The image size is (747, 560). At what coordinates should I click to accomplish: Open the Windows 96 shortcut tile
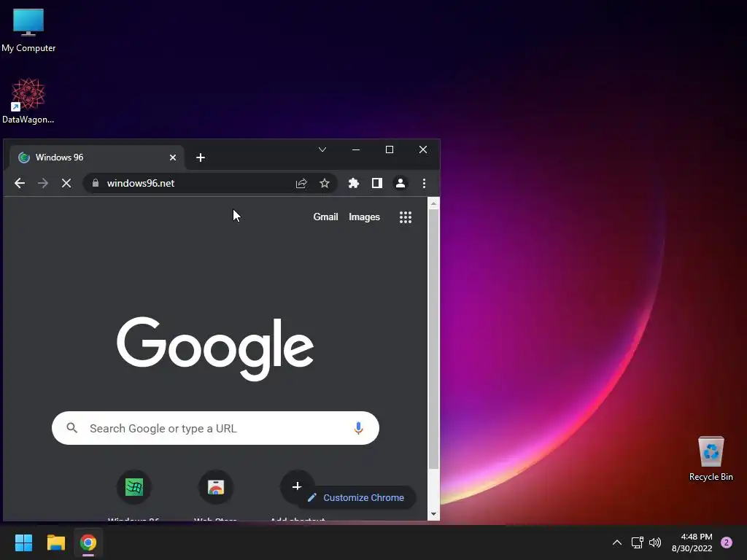[134, 487]
